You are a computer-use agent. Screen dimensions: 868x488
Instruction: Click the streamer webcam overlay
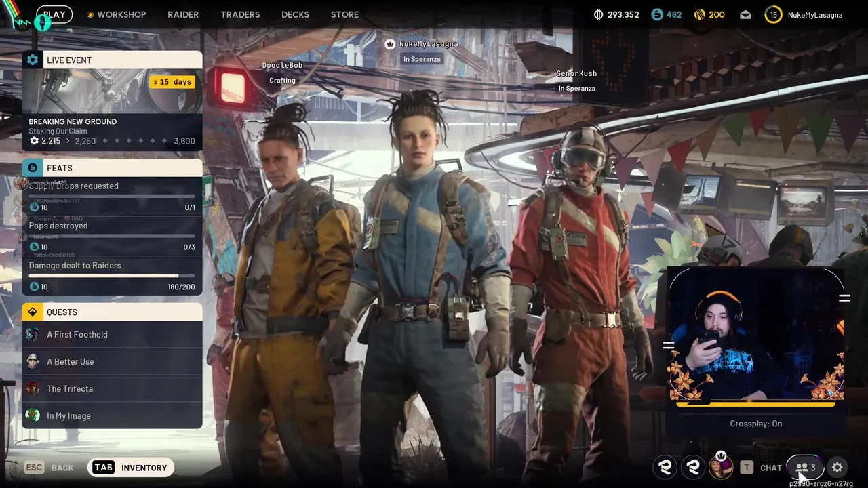[756, 333]
